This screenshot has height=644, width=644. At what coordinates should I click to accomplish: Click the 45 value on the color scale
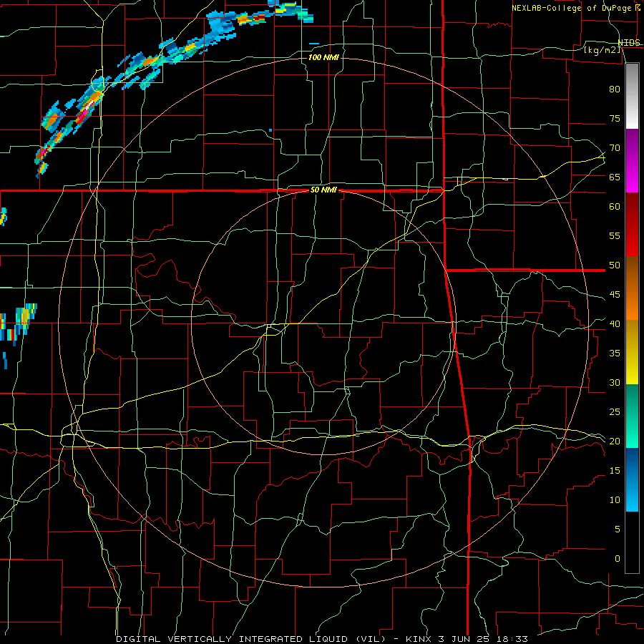click(x=615, y=295)
